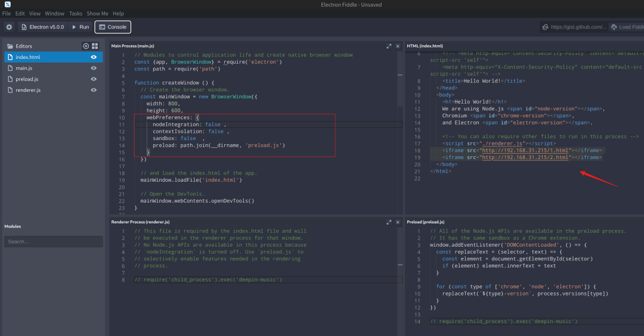Toggle the preload.js eye visibility icon
This screenshot has height=336, width=644.
coord(94,79)
